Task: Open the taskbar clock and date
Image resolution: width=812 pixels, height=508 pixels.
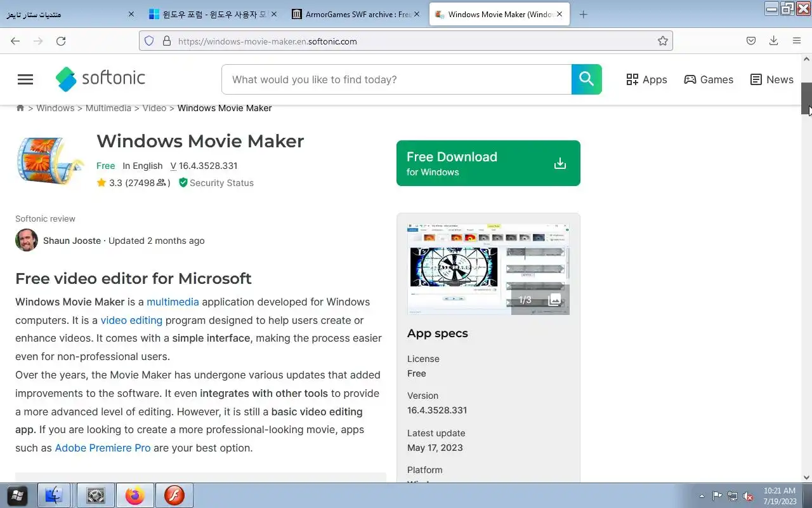Action: [780, 496]
